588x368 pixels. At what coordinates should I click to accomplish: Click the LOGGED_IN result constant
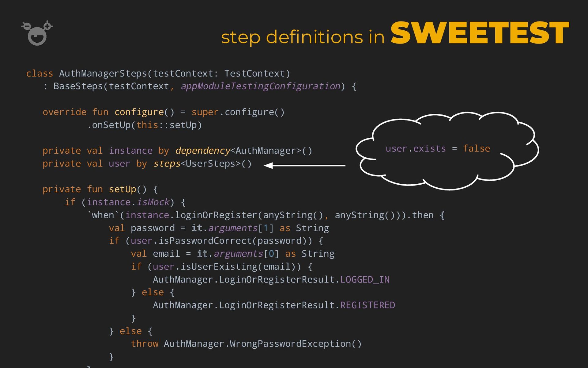click(365, 279)
